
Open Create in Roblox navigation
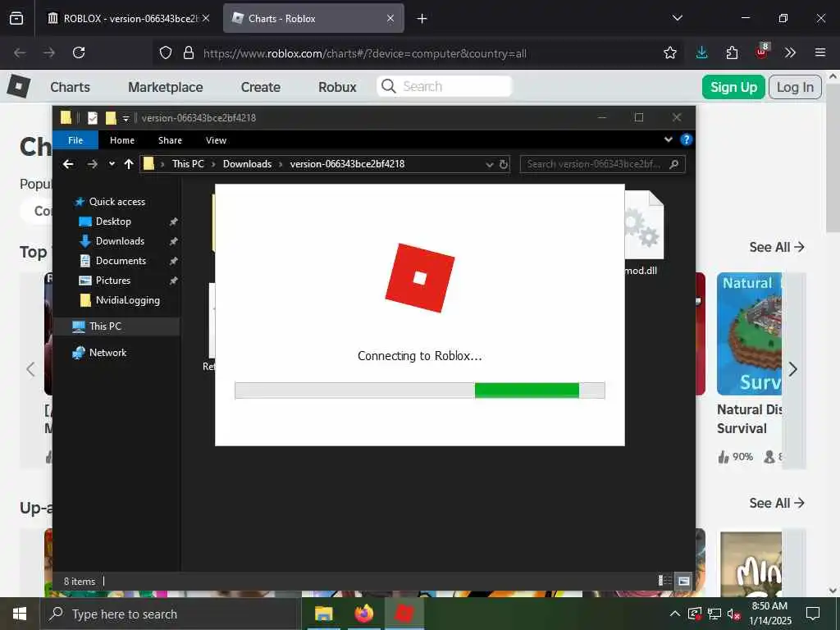260,87
